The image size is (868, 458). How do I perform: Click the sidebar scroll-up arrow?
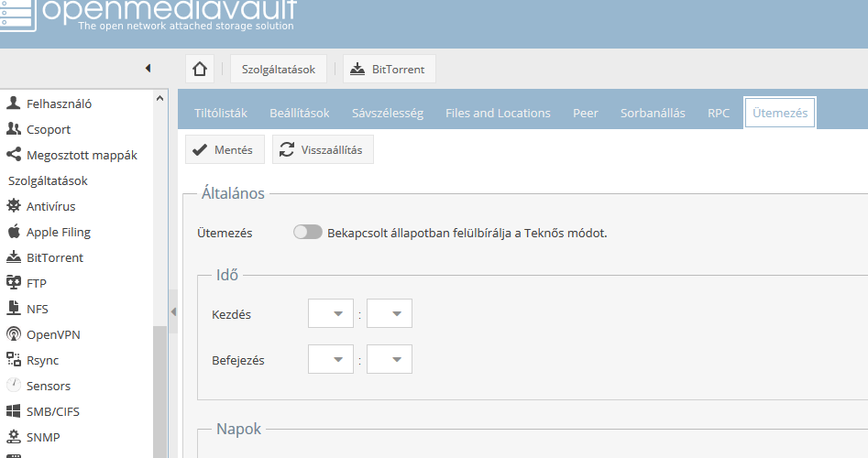point(160,98)
